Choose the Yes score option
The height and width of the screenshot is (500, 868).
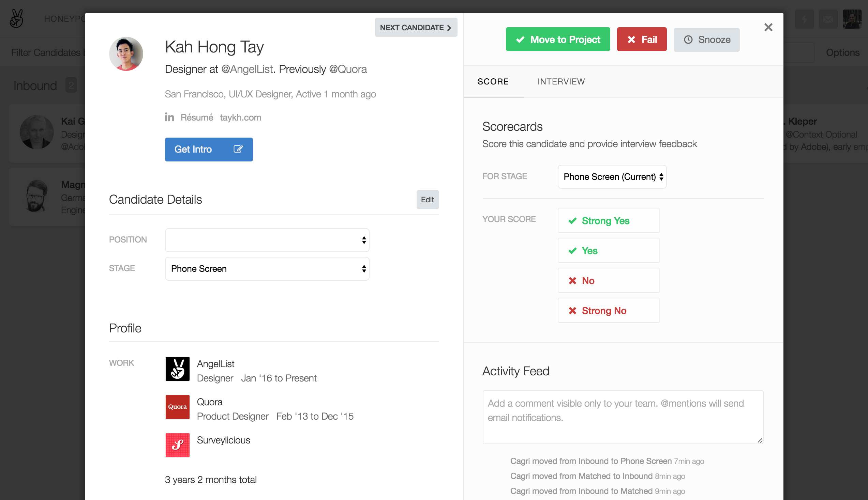pyautogui.click(x=608, y=250)
